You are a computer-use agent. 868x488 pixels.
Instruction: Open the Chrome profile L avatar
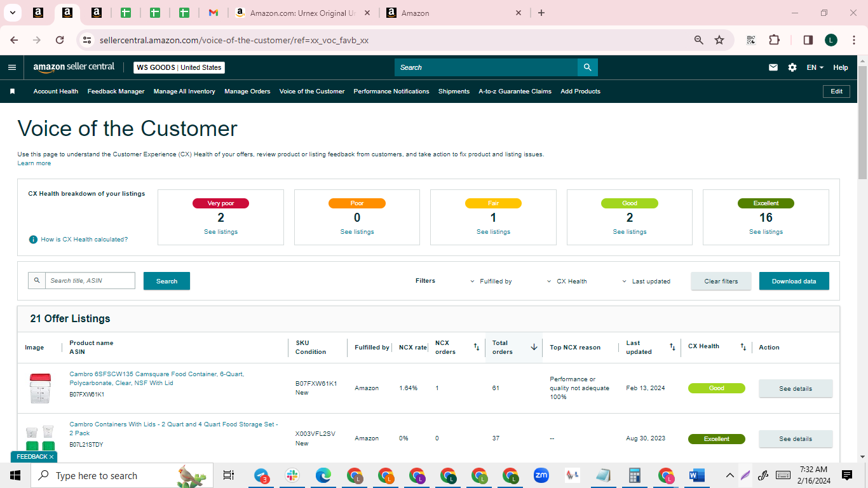(831, 40)
